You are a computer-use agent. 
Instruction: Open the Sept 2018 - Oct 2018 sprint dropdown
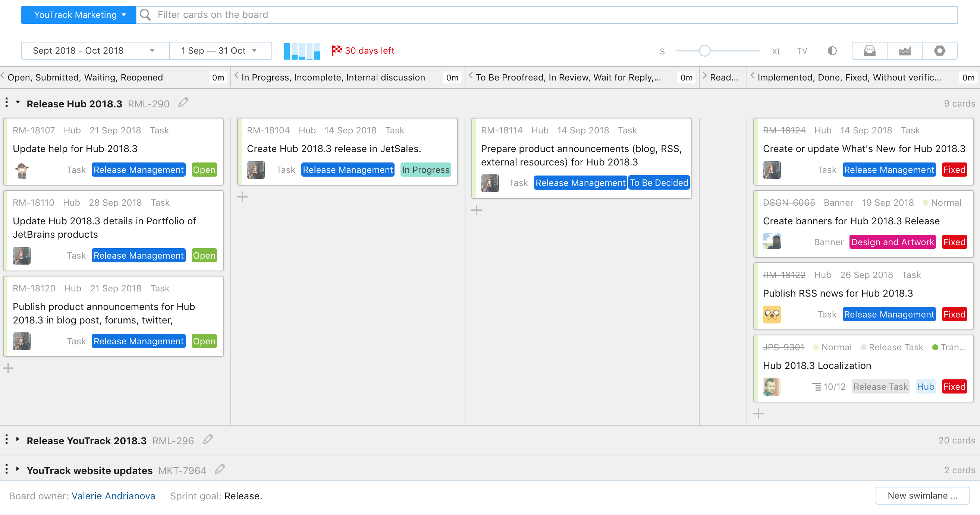point(95,51)
